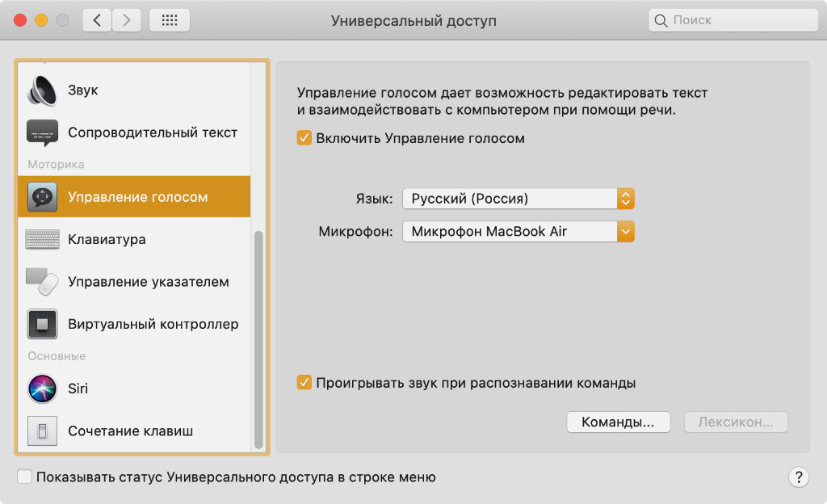
Task: Expand the Микрофон dropdown
Action: click(518, 232)
